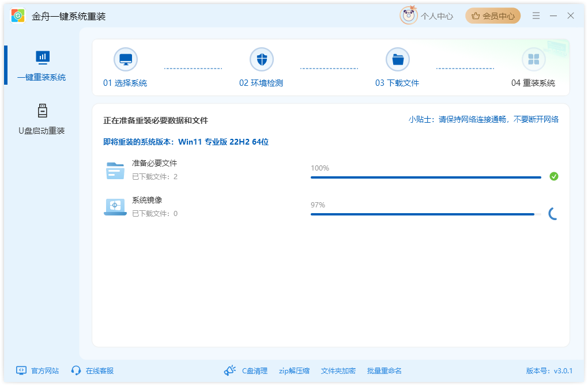Click the windows grid icon for step 04
588x386 pixels.
[534, 59]
